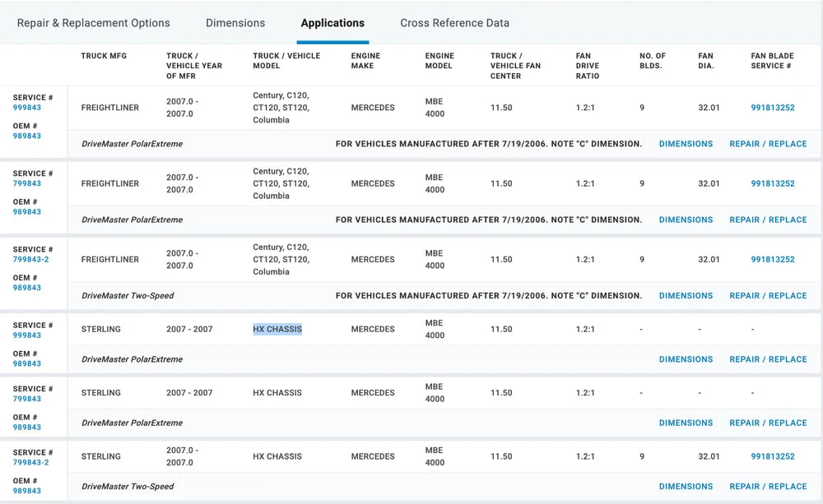The width and height of the screenshot is (823, 504).
Task: Open service # 799843-2 link in Freightliner row
Action: [x=31, y=260]
